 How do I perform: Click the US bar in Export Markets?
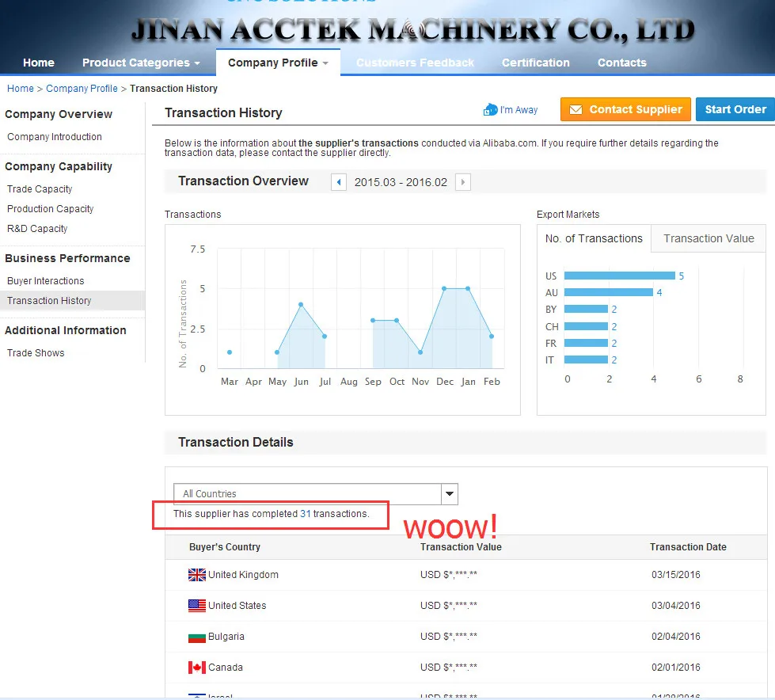point(620,276)
